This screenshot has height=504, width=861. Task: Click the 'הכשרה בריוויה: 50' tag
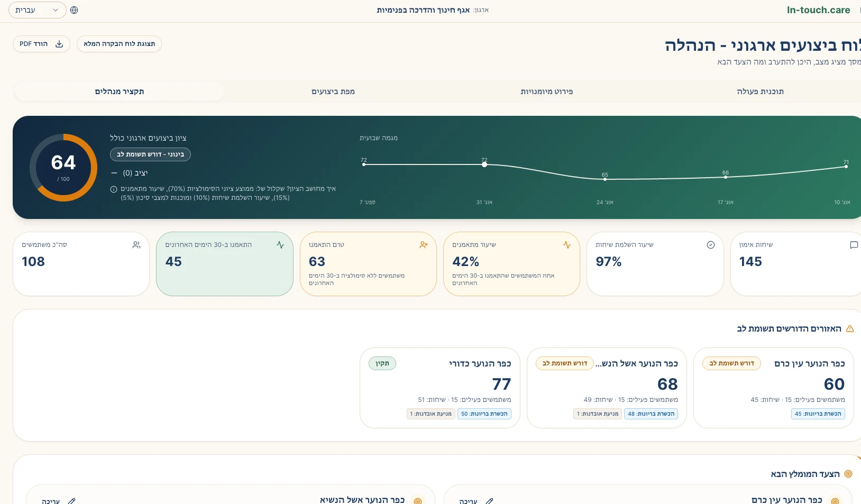click(x=484, y=414)
